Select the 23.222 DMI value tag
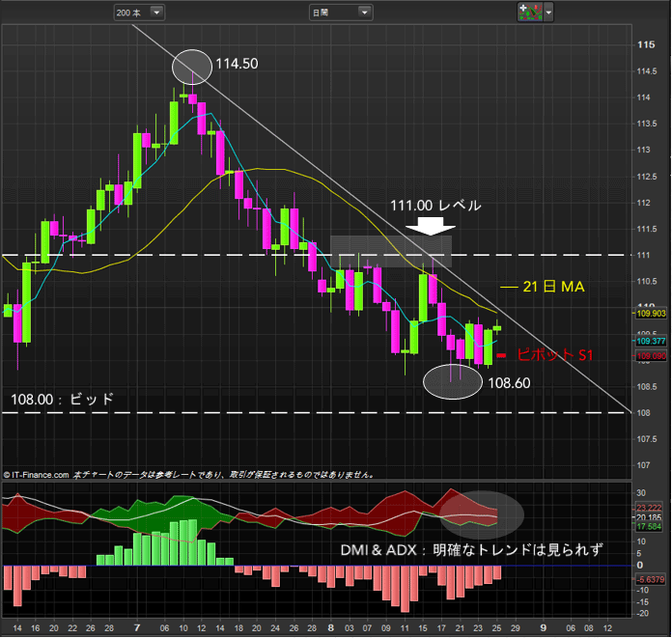 point(649,508)
